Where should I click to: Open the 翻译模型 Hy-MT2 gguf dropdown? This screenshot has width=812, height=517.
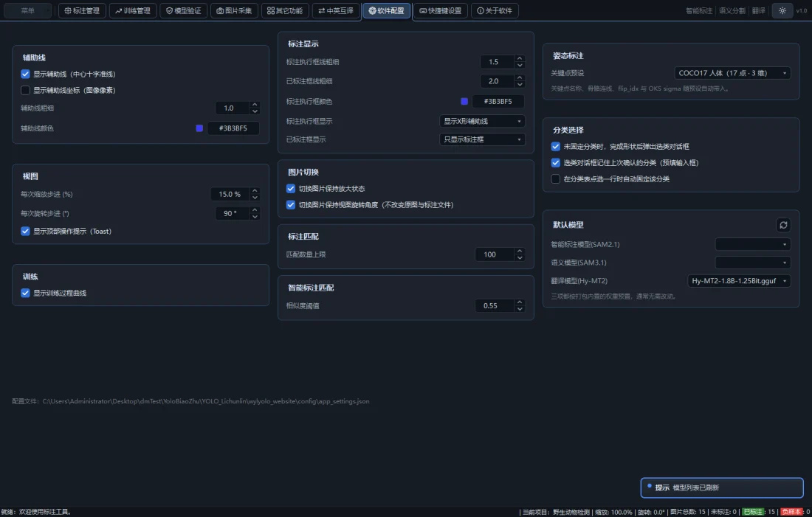tap(739, 281)
